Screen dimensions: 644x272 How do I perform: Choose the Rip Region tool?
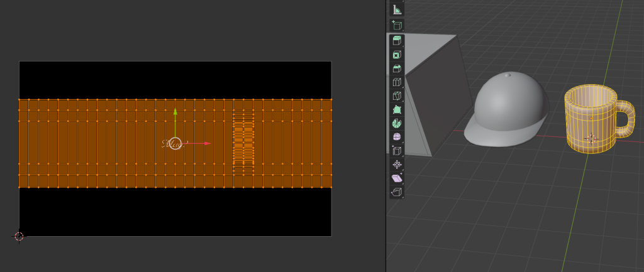tap(397, 192)
